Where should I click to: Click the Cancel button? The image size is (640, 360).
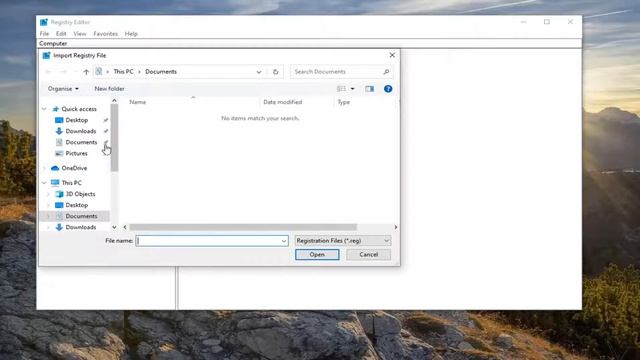(x=369, y=255)
